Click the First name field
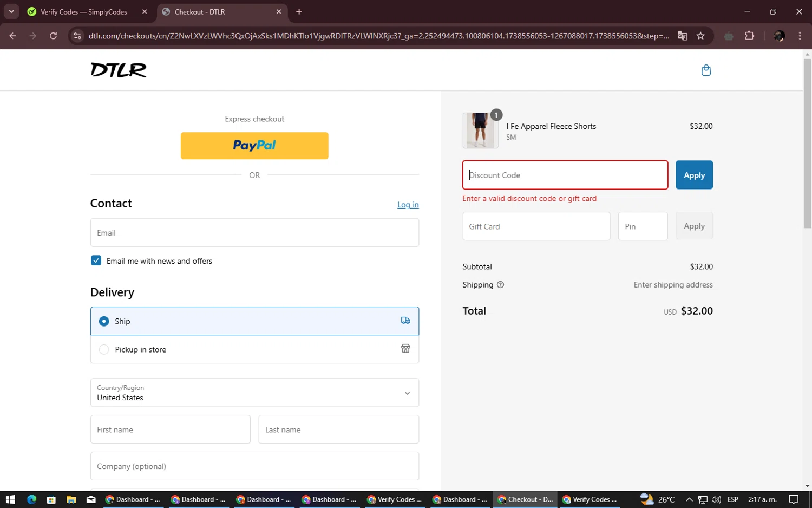Viewport: 812px width, 508px height. click(171, 429)
